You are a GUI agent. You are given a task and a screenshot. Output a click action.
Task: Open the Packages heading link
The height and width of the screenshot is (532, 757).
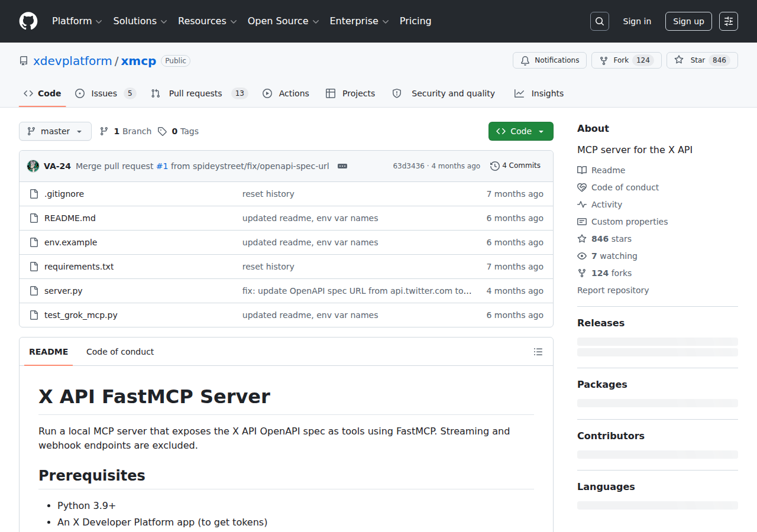point(602,384)
